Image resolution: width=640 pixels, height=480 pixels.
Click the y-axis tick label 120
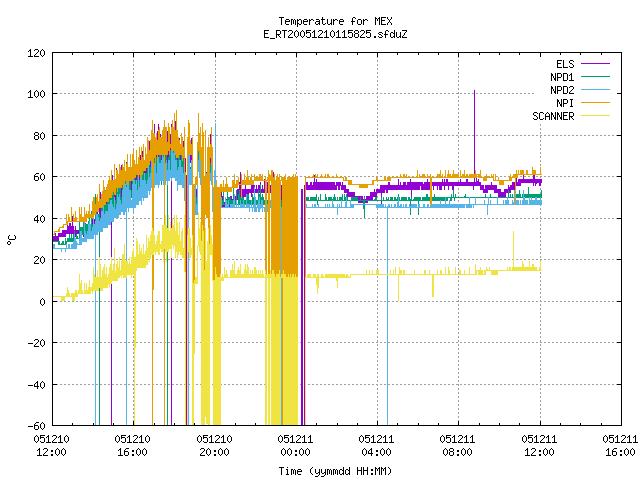point(36,53)
